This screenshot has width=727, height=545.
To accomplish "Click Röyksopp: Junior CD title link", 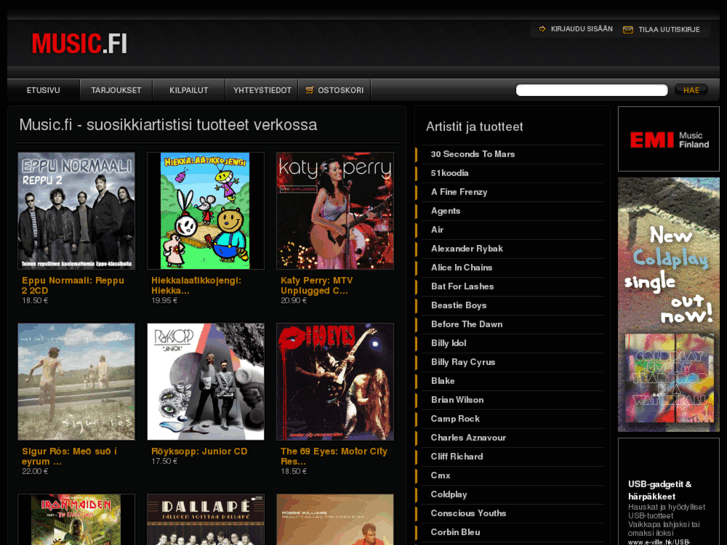I will pos(199,451).
